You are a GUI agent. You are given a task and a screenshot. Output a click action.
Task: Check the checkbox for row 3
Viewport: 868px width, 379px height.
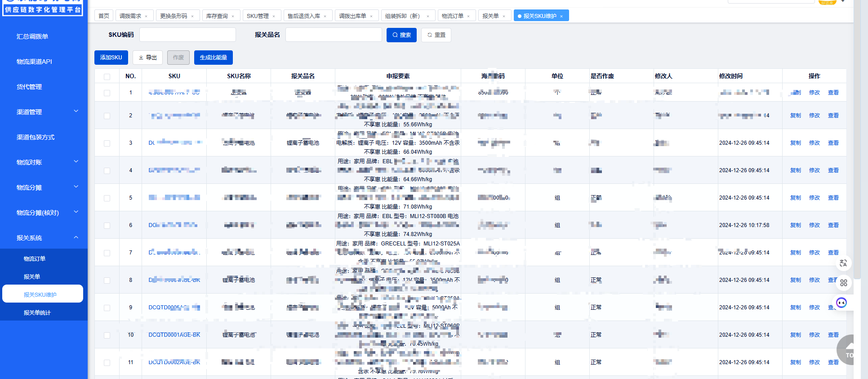(107, 143)
